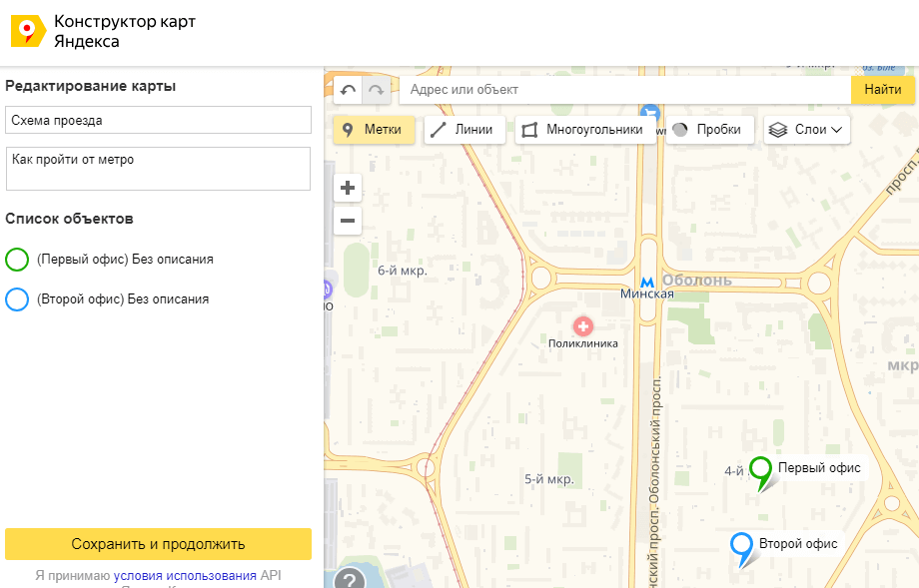Activate the Многоугольники polygon tool

[583, 130]
